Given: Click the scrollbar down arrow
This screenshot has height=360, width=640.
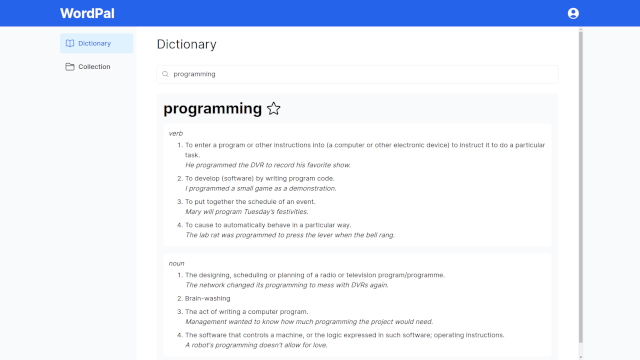Looking at the screenshot, I should (580, 357).
